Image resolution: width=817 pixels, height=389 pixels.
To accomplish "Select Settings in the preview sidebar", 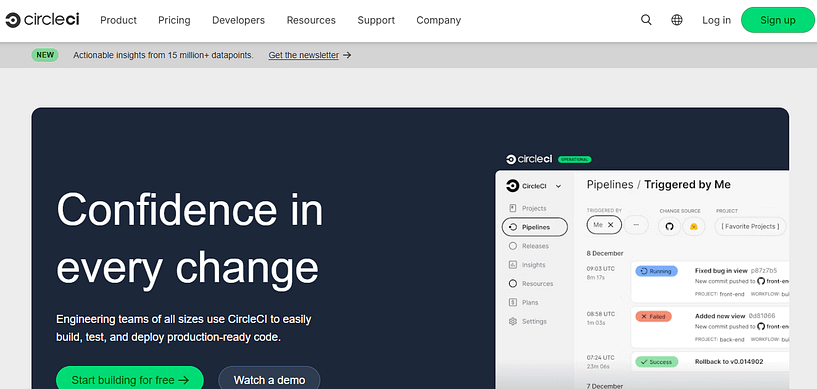I will (x=534, y=321).
